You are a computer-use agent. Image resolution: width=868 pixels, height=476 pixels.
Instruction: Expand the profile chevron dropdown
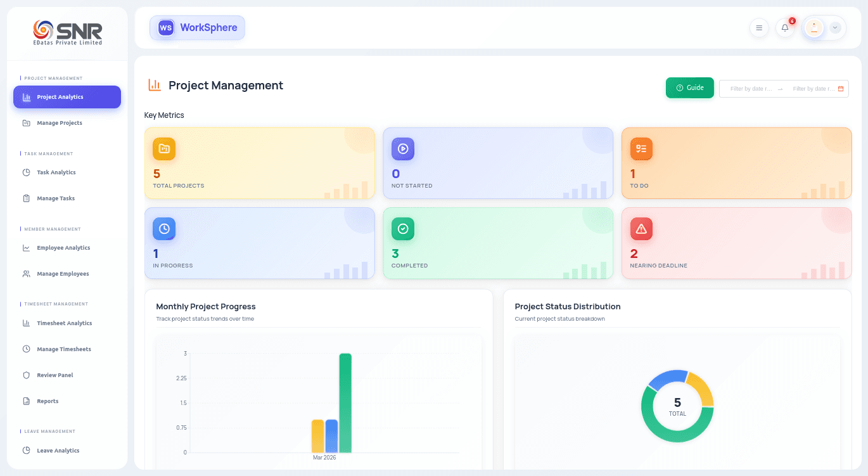pos(835,27)
